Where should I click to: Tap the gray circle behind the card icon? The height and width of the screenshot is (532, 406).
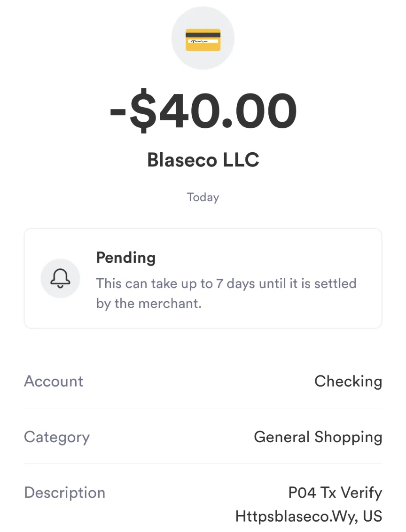click(203, 38)
